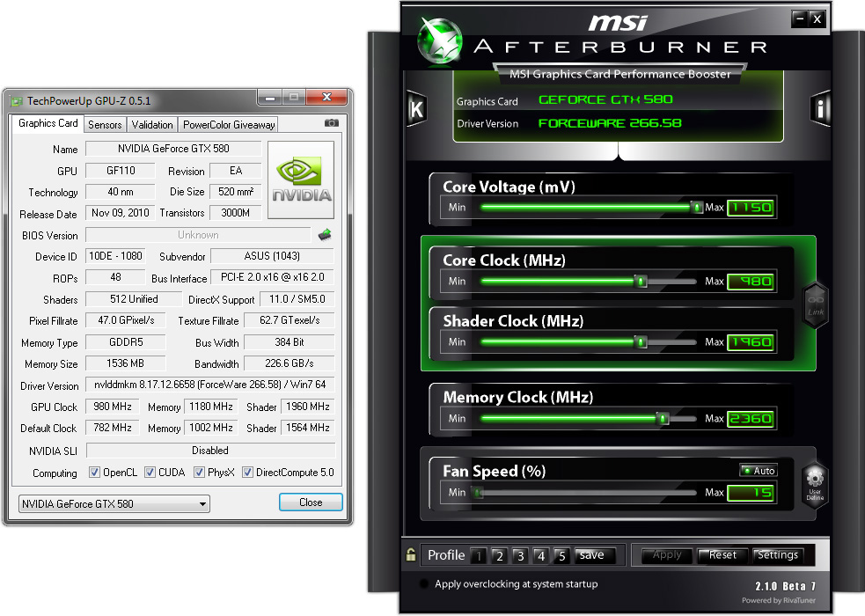Viewport: 865px width, 616px height.
Task: Close the MSI Afterburner window
Action: coord(817,18)
